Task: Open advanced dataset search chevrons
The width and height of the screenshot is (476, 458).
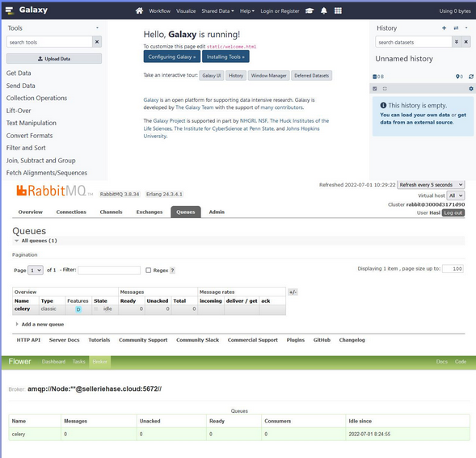Action: click(x=457, y=42)
